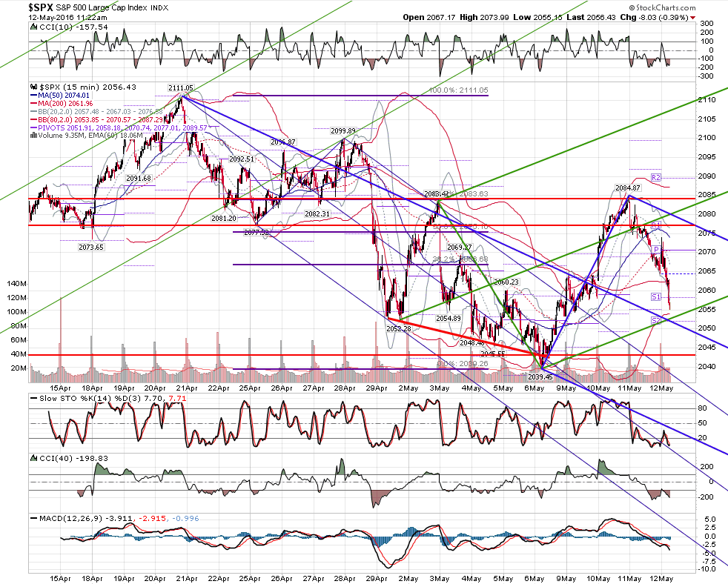The height and width of the screenshot is (584, 728).
Task: Click the 2099.89 price label
Action: (343, 131)
